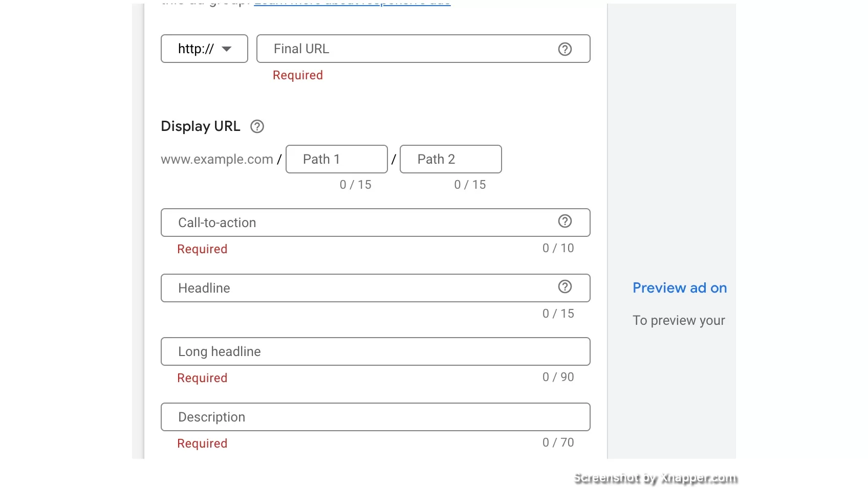Click into the Path 1 field
Screen dimensions: 868x488
tap(337, 159)
